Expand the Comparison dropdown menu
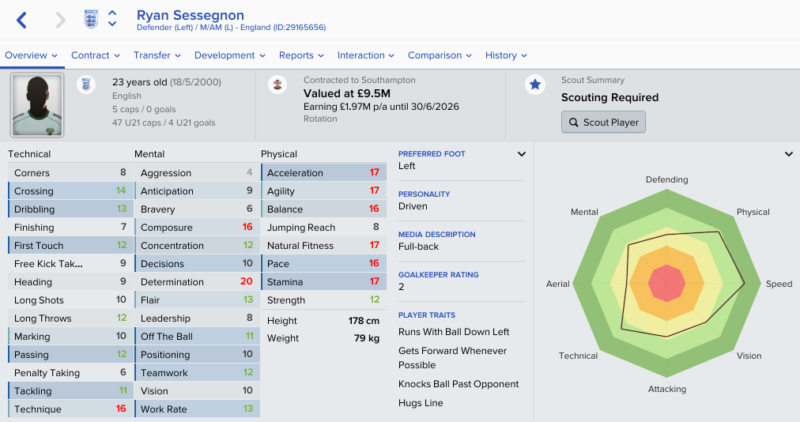The width and height of the screenshot is (800, 422). [439, 55]
